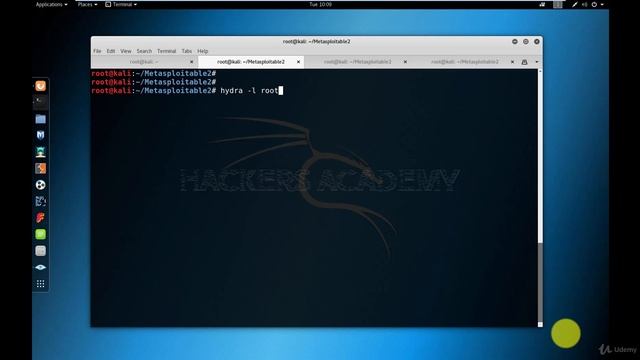Click the terminal vertical scrollbar thumb
The width and height of the screenshot is (640, 360).
pyautogui.click(x=540, y=283)
